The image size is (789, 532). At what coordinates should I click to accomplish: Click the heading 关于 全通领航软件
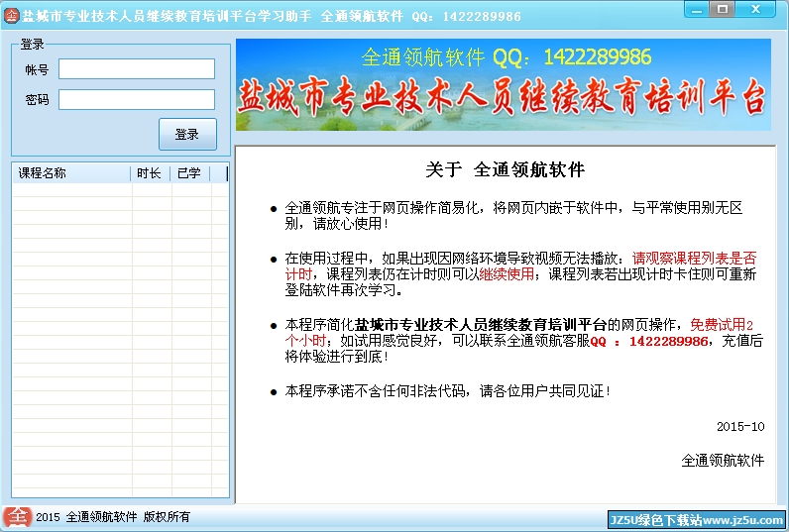(505, 169)
